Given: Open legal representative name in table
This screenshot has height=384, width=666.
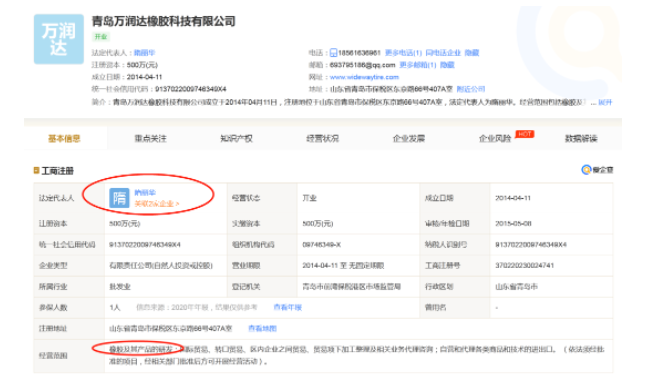Looking at the screenshot, I should pyautogui.click(x=145, y=193).
